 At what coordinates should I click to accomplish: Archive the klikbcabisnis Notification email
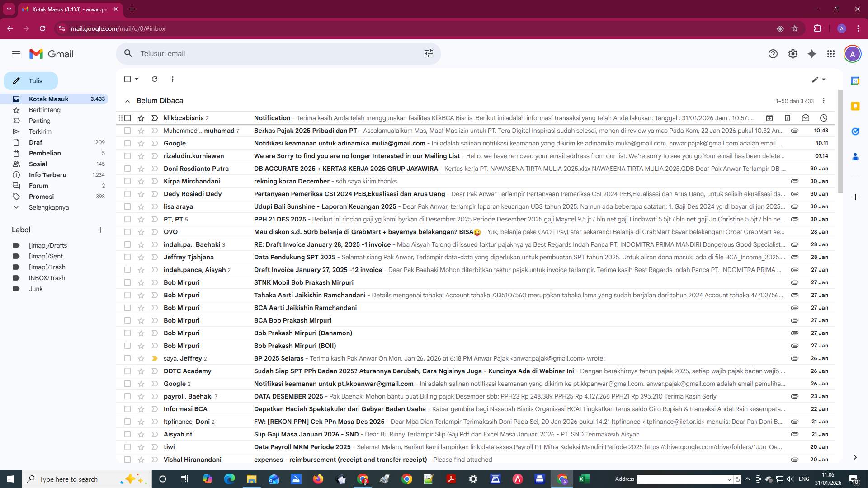click(769, 118)
